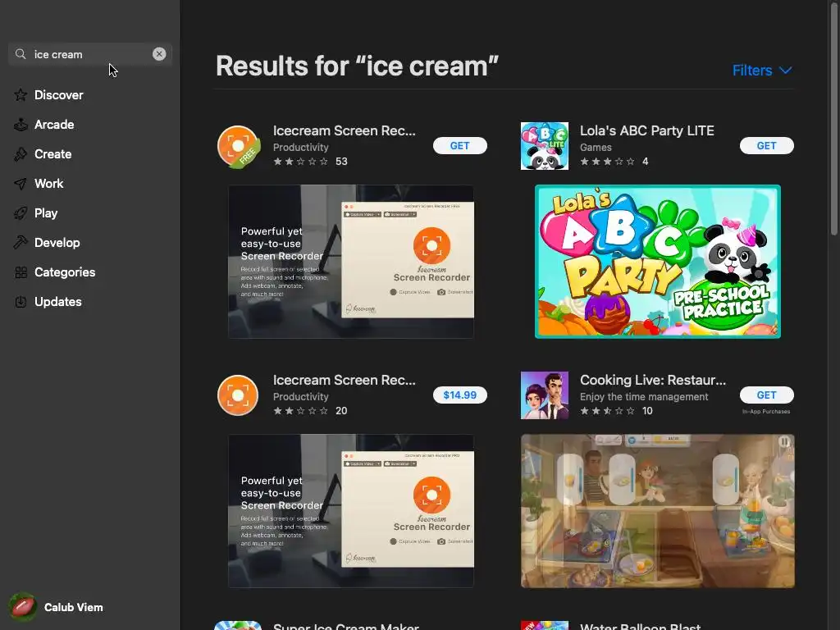
Task: Get the free Icecream Screen Recorder
Action: click(x=459, y=146)
